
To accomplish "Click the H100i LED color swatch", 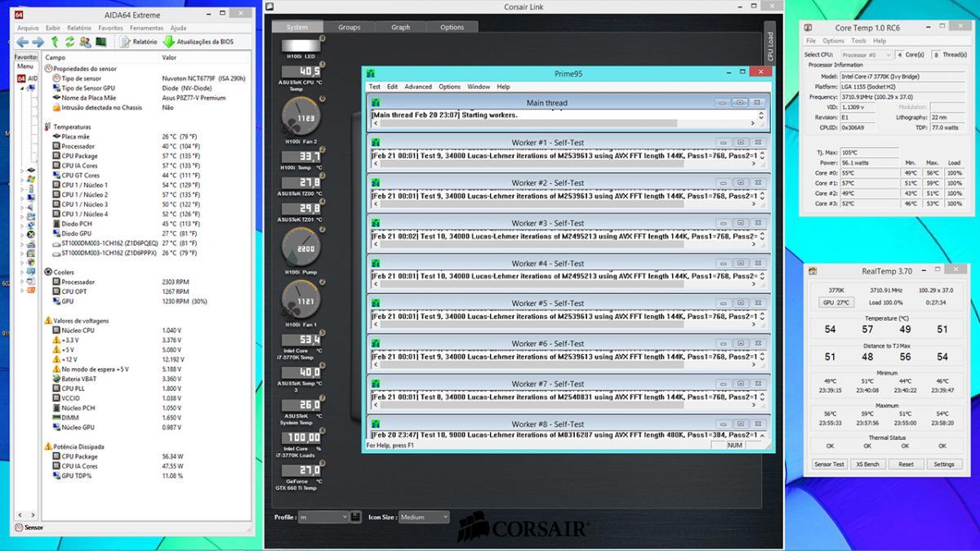I will click(301, 45).
